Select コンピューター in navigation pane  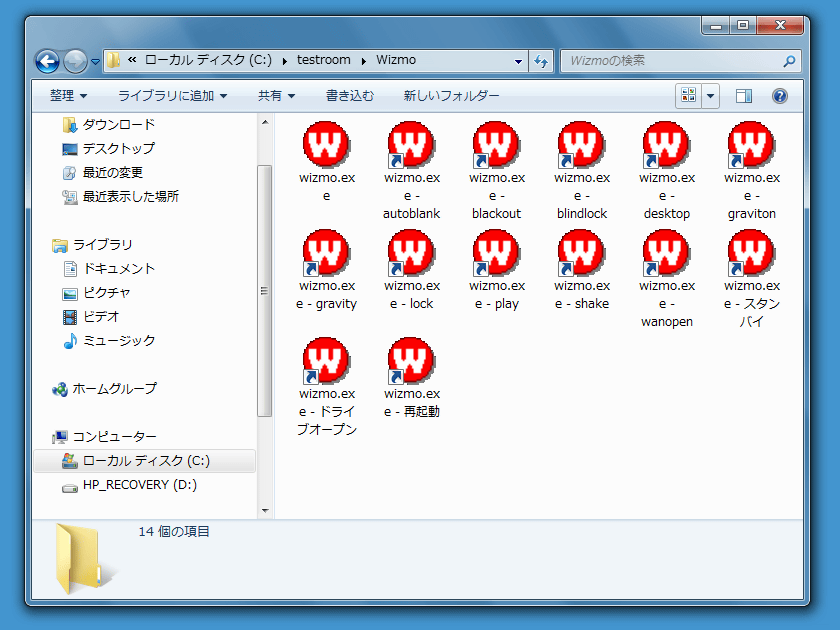tap(104, 437)
